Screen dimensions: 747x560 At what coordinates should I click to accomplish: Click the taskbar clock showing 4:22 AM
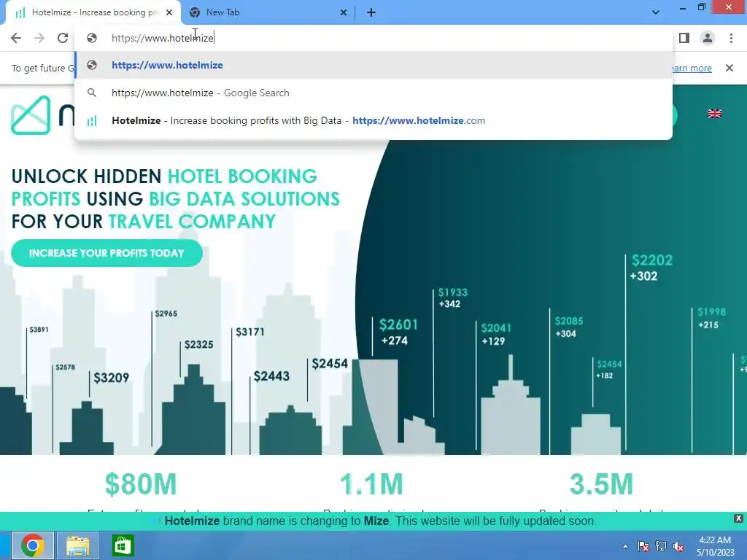715,546
